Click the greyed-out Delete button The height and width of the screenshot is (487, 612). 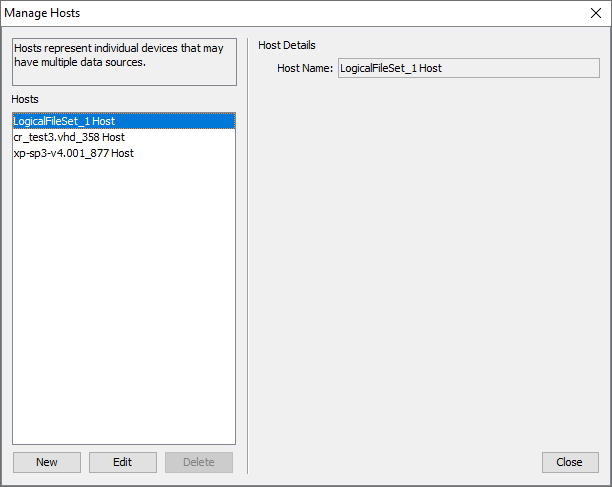tap(198, 462)
